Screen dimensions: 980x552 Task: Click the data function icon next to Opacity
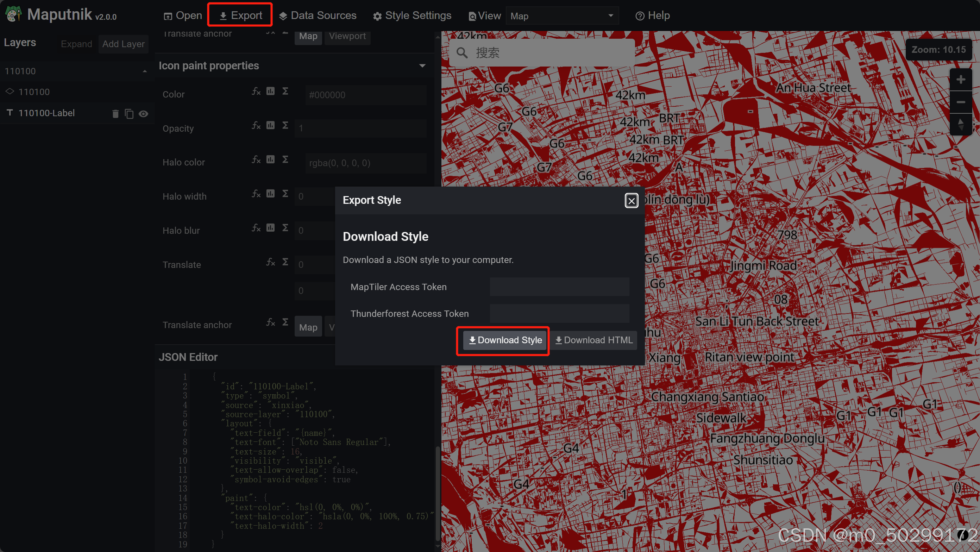(x=270, y=125)
